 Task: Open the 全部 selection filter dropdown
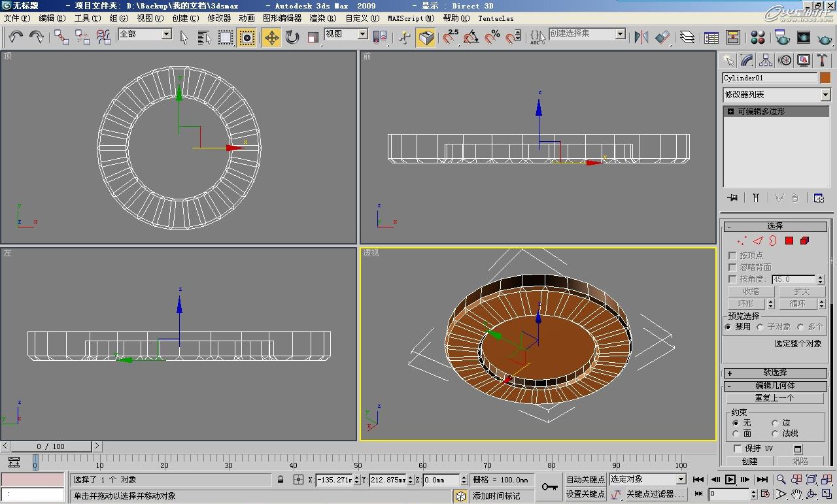(166, 34)
